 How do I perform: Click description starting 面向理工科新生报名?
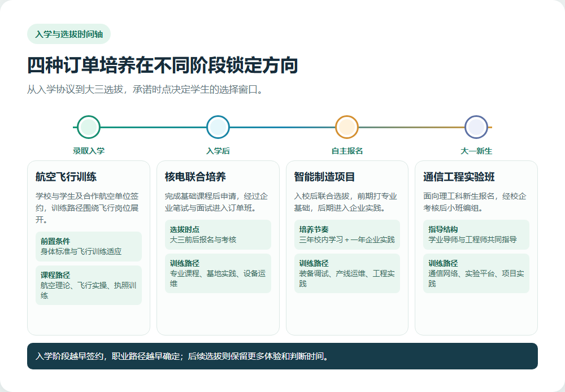pyautogui.click(x=475, y=202)
